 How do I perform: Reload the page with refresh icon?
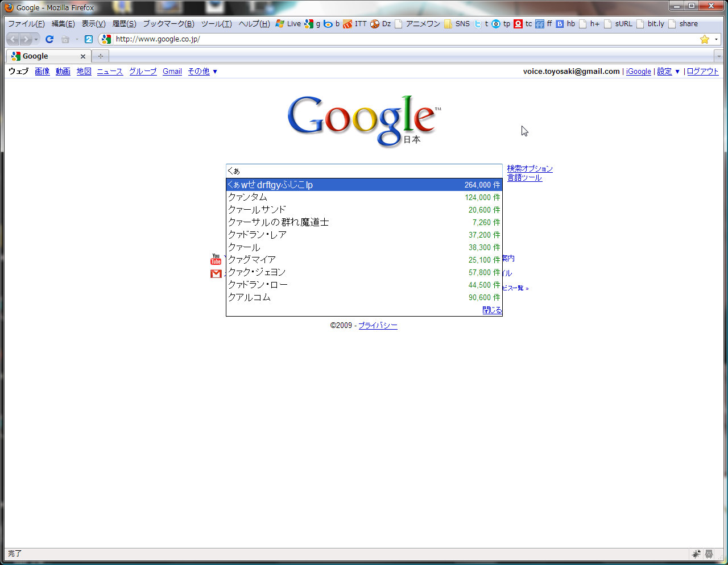[49, 39]
